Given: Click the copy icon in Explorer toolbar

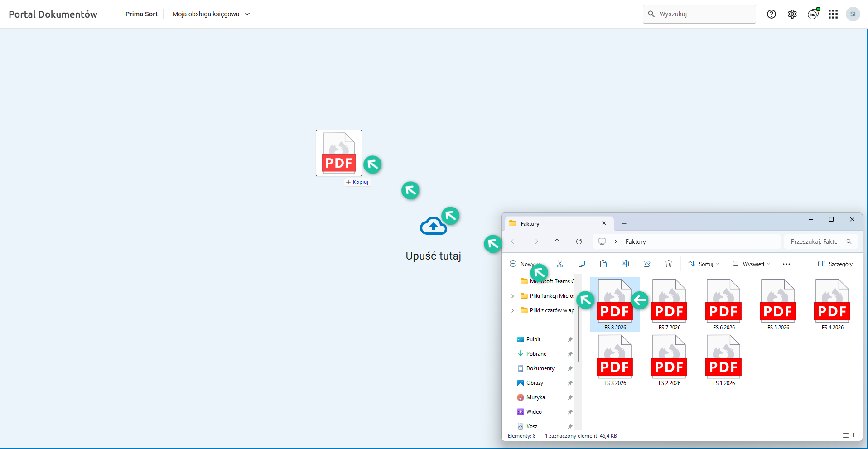Looking at the screenshot, I should point(582,264).
